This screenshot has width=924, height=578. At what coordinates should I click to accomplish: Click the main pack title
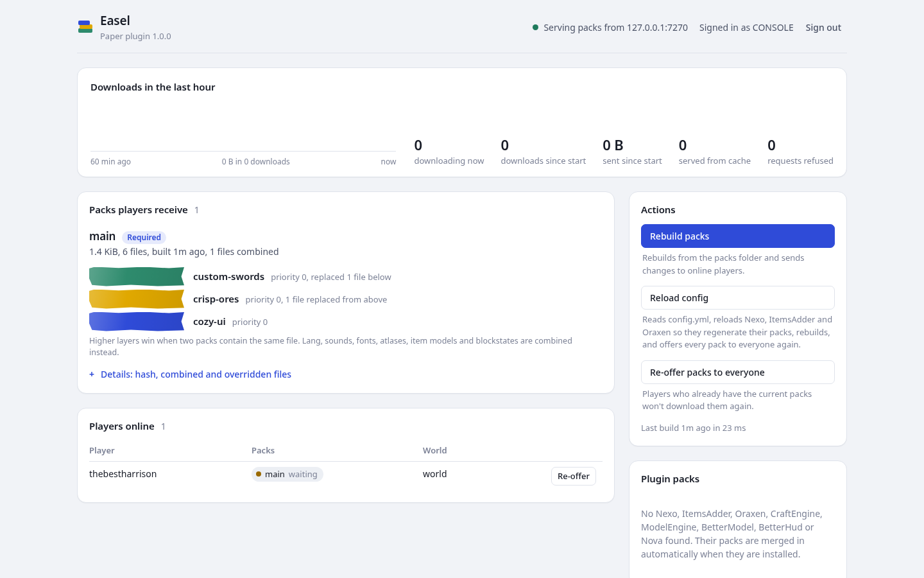(x=102, y=236)
